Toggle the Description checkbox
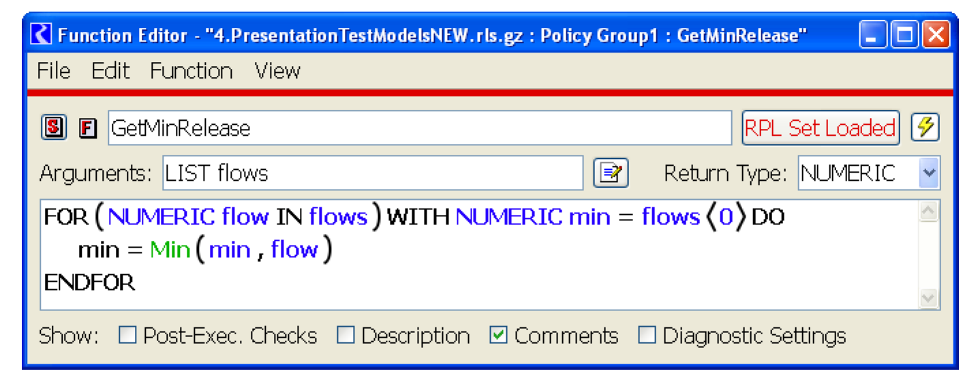Screen dimensions: 980x382 coord(346,335)
